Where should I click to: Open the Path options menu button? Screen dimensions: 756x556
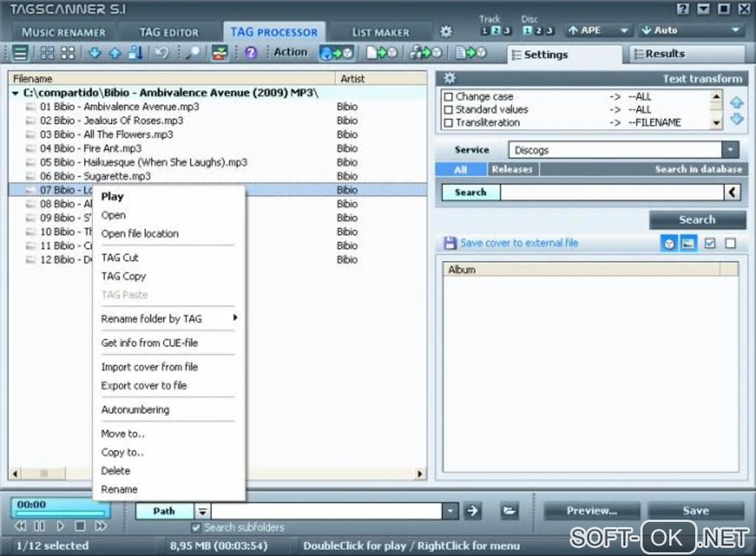coord(202,512)
